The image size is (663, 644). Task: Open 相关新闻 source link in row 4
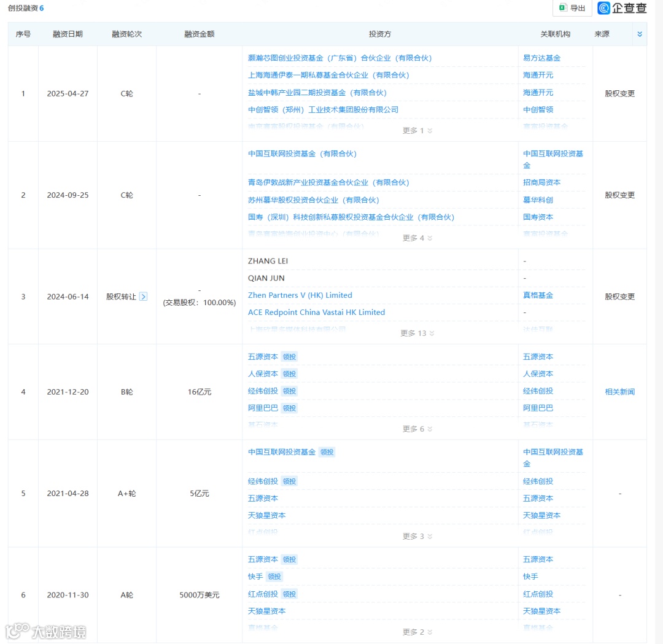[x=619, y=392]
